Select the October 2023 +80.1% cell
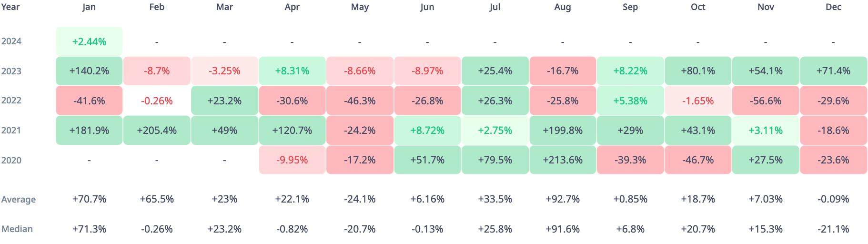868x244 pixels. (698, 71)
